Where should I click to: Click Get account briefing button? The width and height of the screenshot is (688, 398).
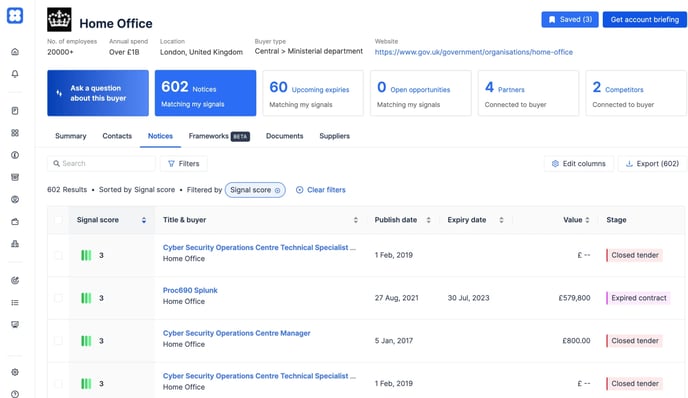(x=645, y=19)
